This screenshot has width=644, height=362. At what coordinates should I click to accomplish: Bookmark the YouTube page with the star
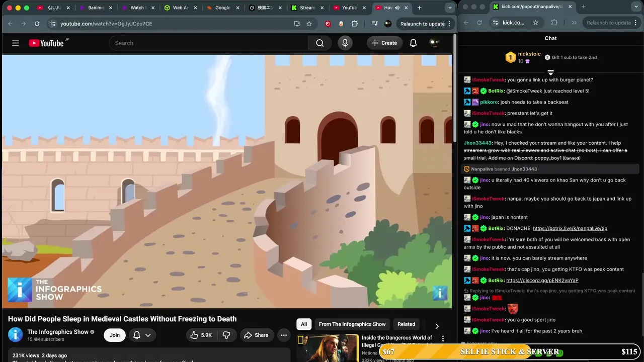[309, 24]
